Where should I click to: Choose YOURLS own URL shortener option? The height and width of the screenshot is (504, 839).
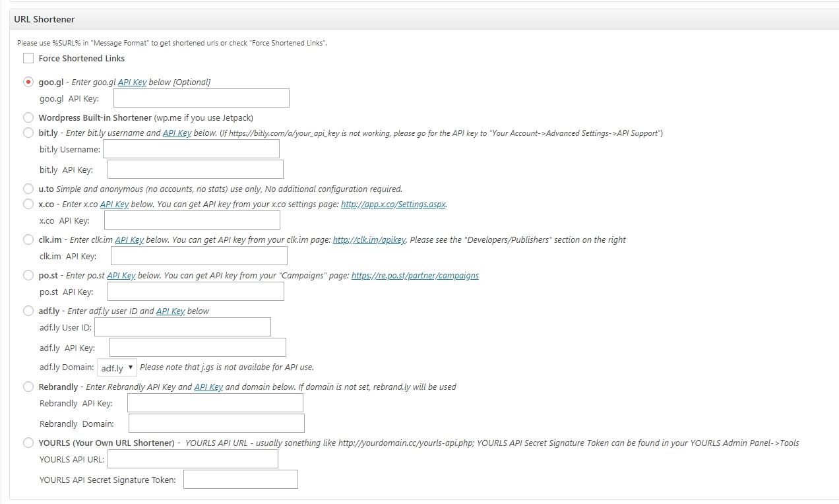point(28,443)
